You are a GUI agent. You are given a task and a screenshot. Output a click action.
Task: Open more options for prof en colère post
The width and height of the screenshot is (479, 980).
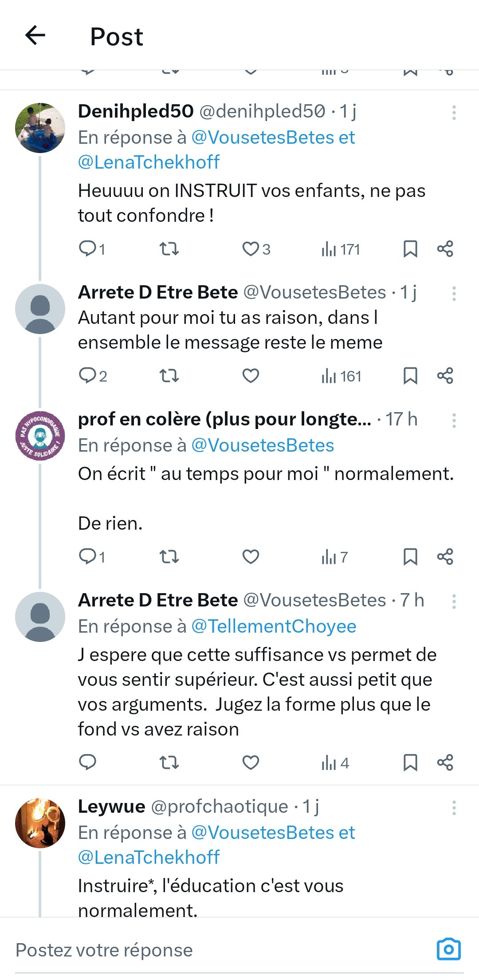tap(454, 421)
